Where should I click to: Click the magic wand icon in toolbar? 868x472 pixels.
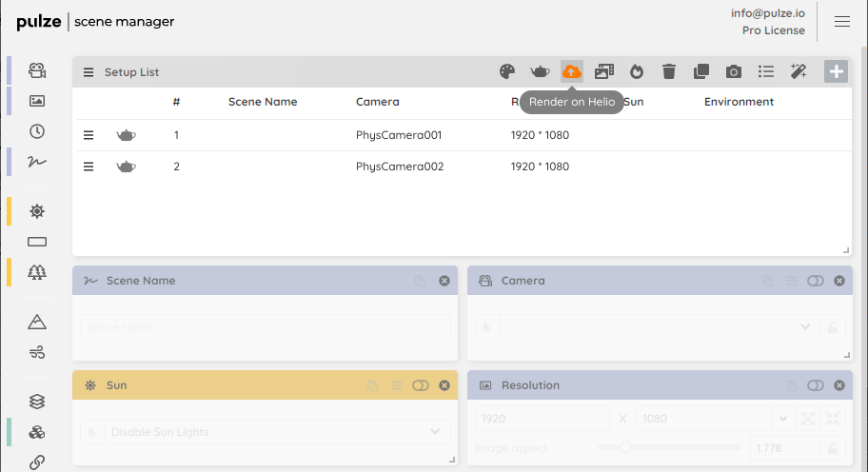tap(799, 71)
